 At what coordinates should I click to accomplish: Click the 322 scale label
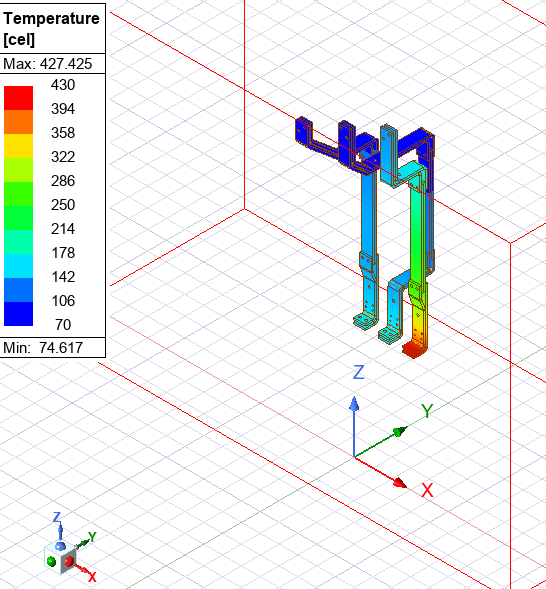coord(63,157)
